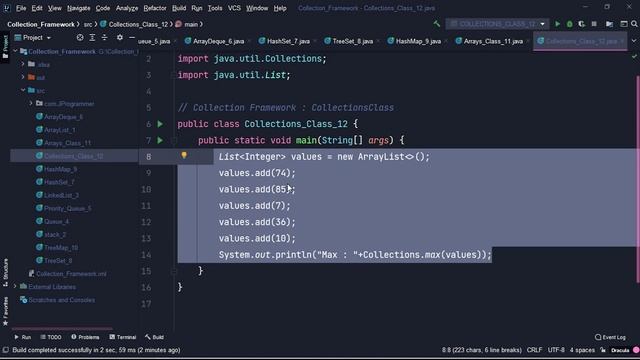640x360 pixels.
Task: Toggle the Project side tool button
Action: [x=5, y=47]
